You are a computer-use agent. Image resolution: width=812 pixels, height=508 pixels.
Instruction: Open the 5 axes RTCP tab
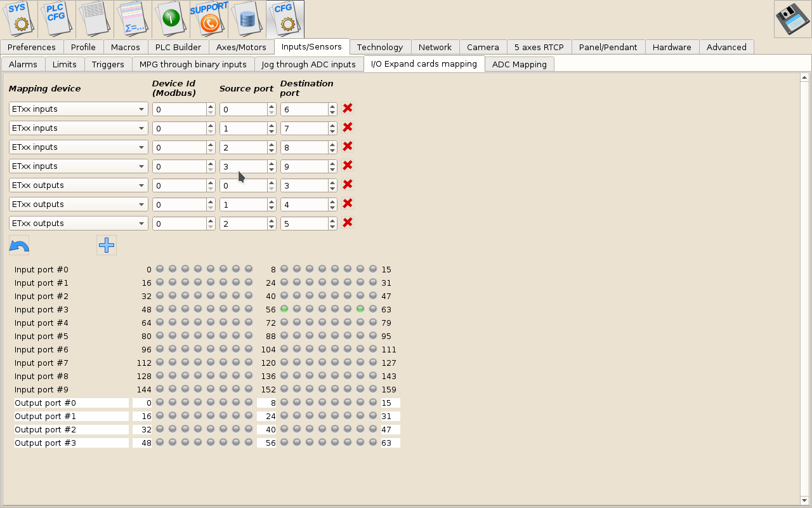(x=539, y=47)
